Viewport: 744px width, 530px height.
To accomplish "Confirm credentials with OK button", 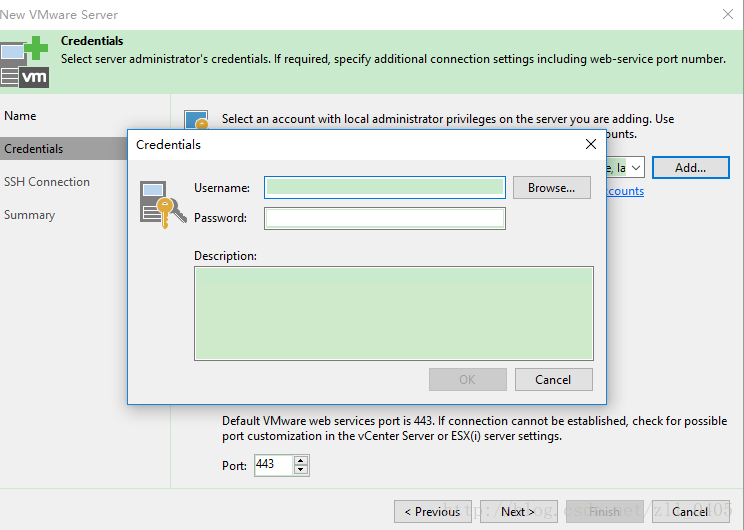I will coord(468,380).
